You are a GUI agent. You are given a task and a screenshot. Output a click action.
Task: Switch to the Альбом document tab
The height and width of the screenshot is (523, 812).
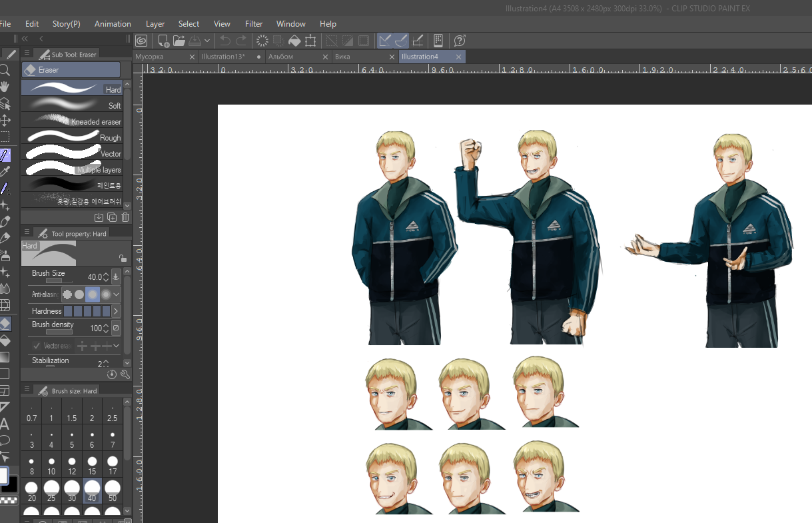coord(280,57)
